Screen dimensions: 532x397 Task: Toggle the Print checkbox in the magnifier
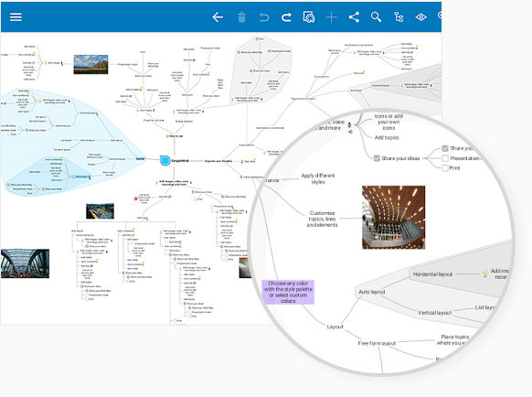(x=445, y=167)
